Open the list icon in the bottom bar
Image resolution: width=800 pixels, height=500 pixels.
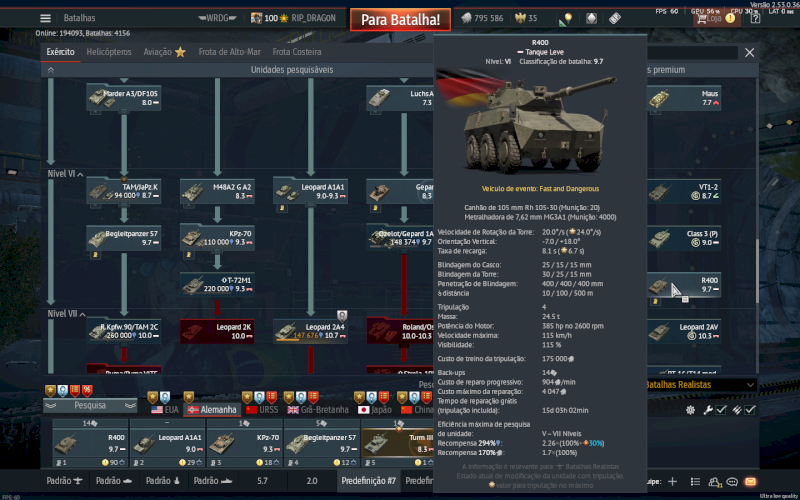pyautogui.click(x=695, y=481)
